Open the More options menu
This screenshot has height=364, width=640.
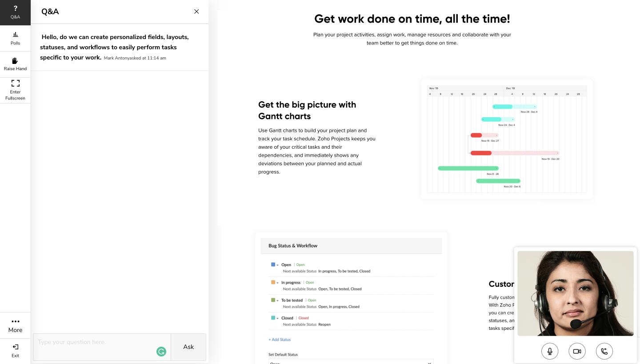[x=15, y=325]
